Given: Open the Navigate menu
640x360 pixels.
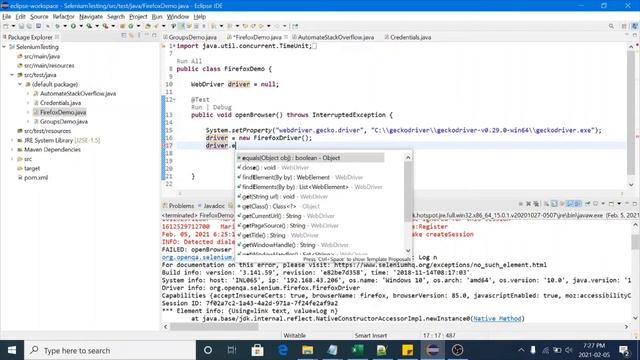Looking at the screenshot, I should (x=91, y=17).
